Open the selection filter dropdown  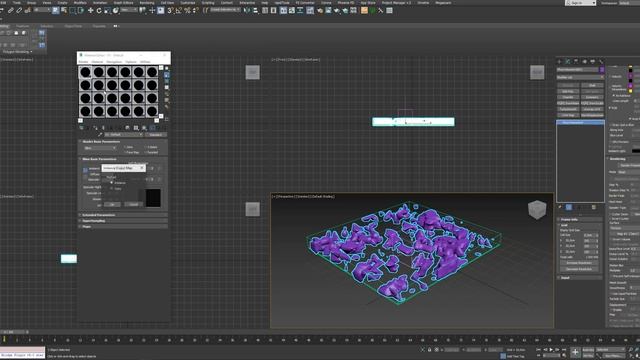click(42, 10)
